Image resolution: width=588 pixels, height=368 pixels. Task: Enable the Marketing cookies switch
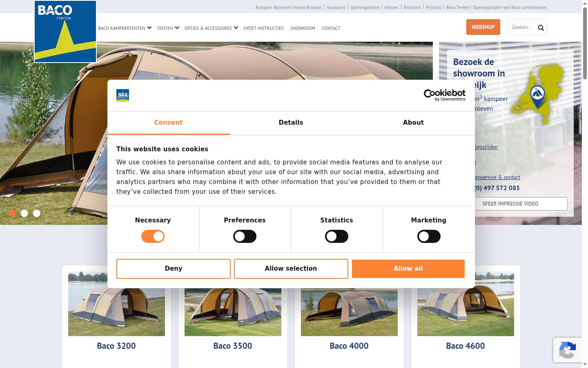(429, 236)
